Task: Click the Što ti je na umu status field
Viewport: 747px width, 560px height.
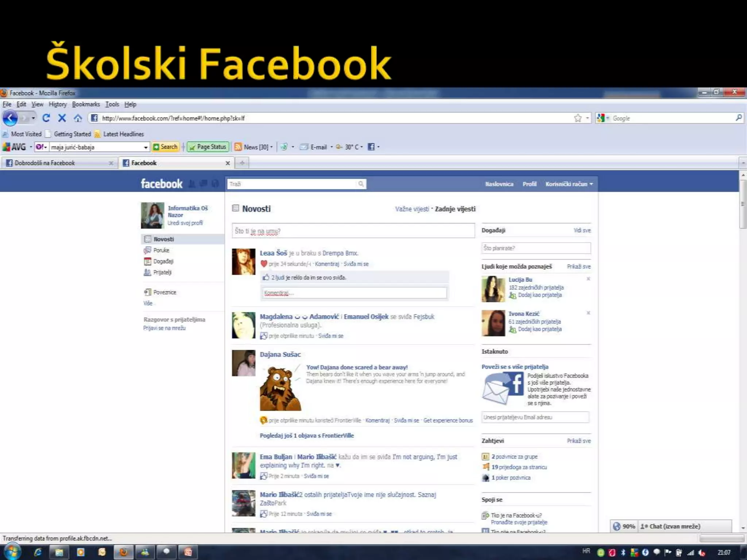Action: tap(353, 231)
